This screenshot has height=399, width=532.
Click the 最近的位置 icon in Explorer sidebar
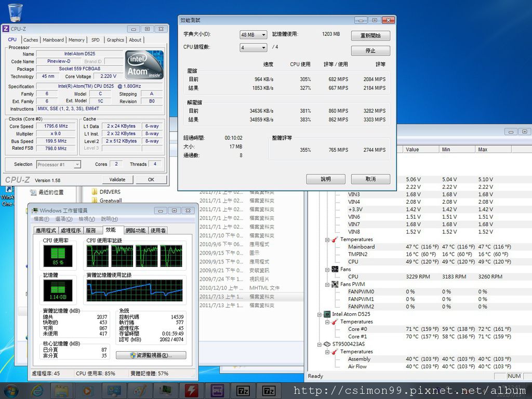33,192
